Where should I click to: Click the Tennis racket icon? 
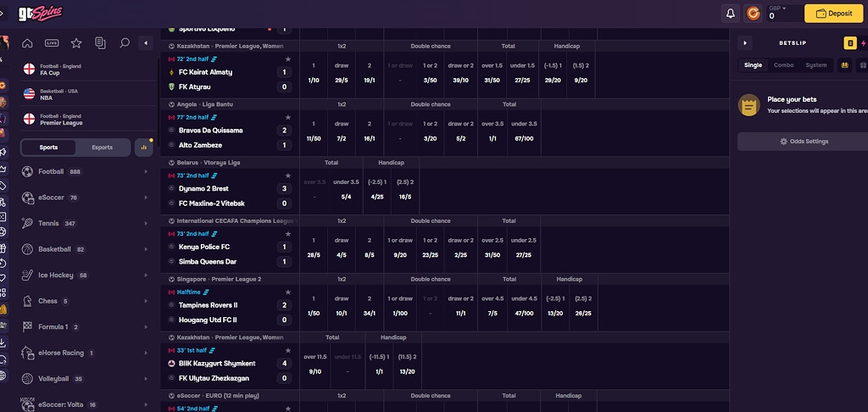27,223
